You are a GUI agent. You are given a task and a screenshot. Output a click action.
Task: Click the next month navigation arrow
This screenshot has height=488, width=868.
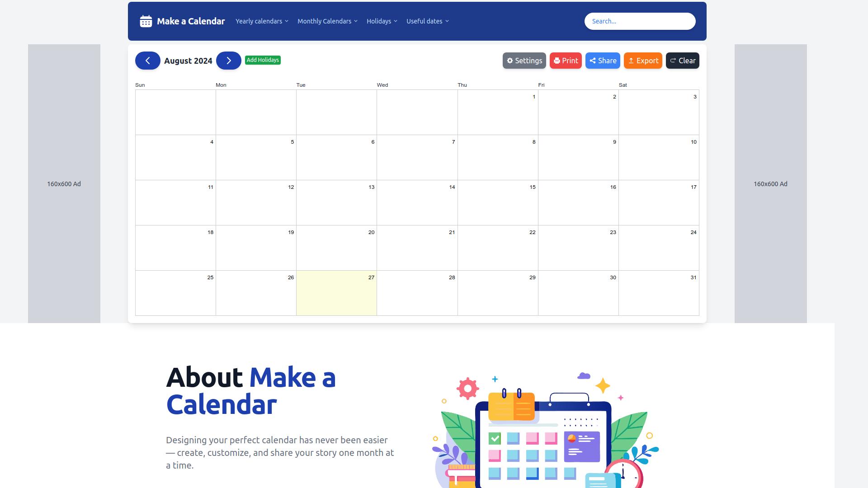(228, 60)
